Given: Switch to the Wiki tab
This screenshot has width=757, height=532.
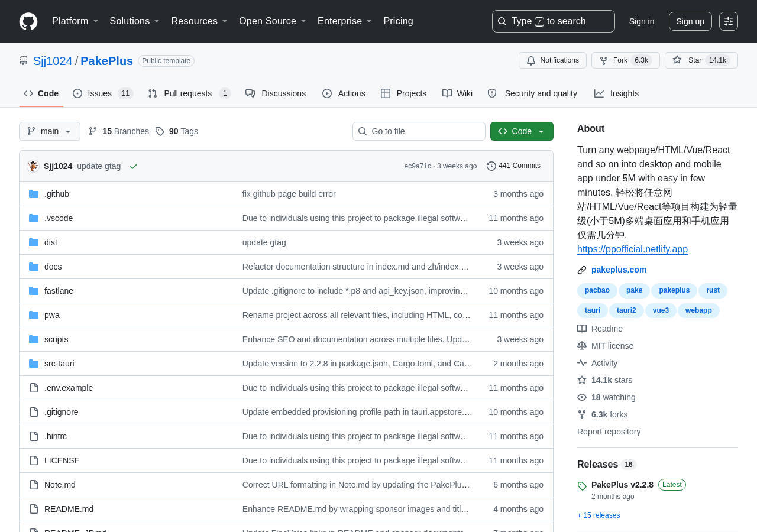Looking at the screenshot, I should [457, 93].
